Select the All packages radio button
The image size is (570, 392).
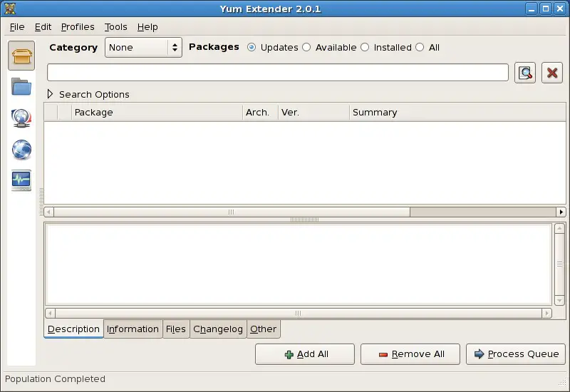427,47
